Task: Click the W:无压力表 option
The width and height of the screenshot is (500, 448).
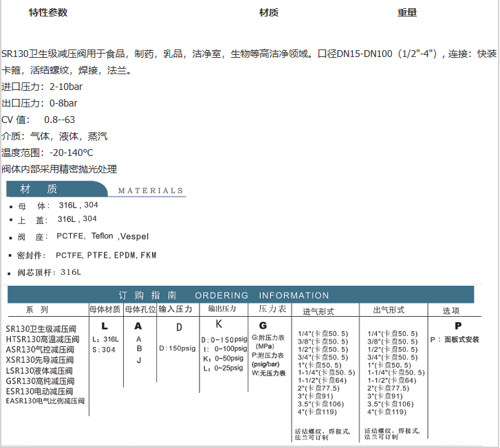Action: click(x=268, y=373)
